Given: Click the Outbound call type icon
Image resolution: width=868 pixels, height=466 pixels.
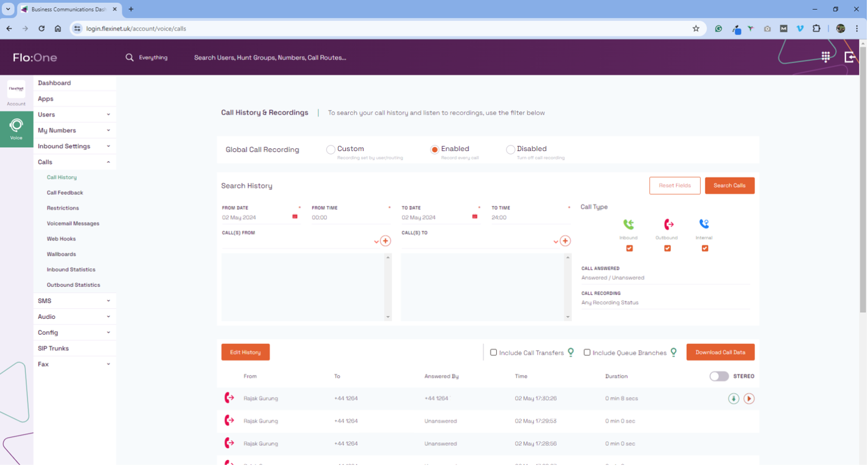Looking at the screenshot, I should coord(666,225).
